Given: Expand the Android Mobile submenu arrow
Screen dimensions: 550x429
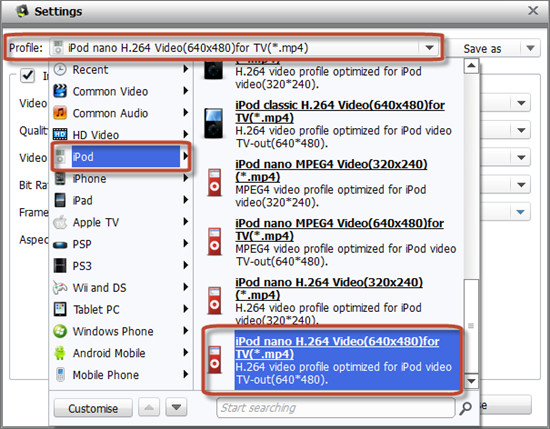Looking at the screenshot, I should (x=186, y=353).
